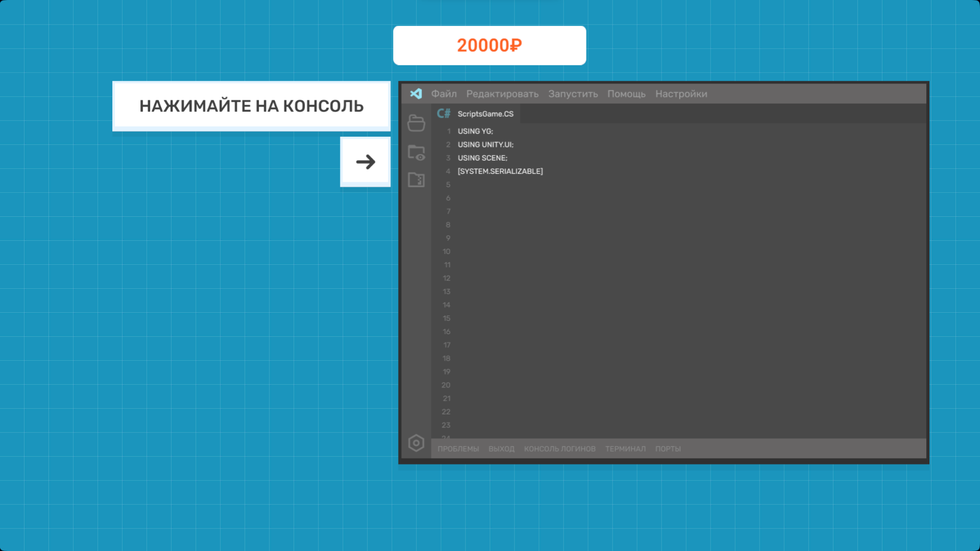Click the 20000₽ money display
The height and width of the screenshot is (551, 980).
(489, 45)
